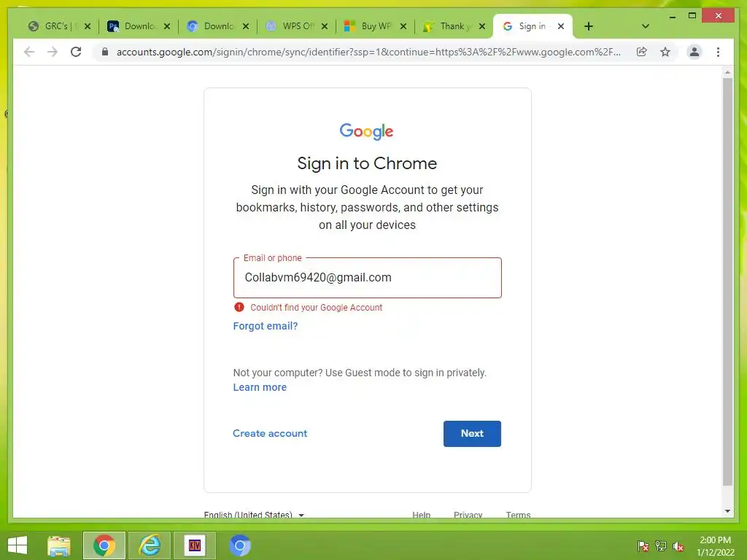
Task: Click the muted volume tray icon
Action: (678, 545)
